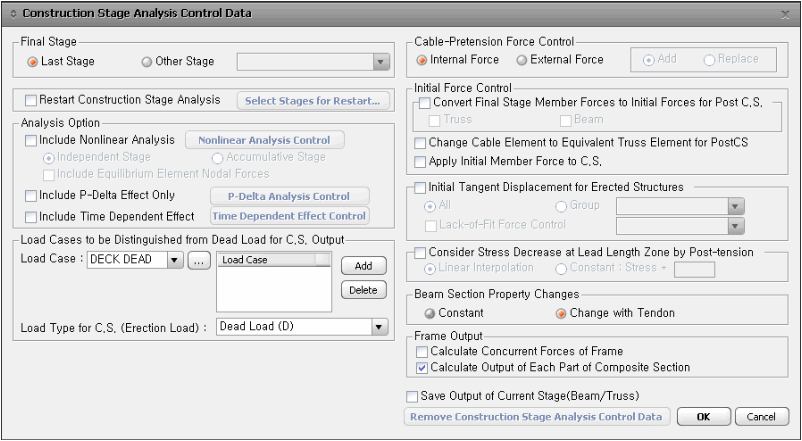Collapse the dialog using the title bar arrow icon

(13, 14)
